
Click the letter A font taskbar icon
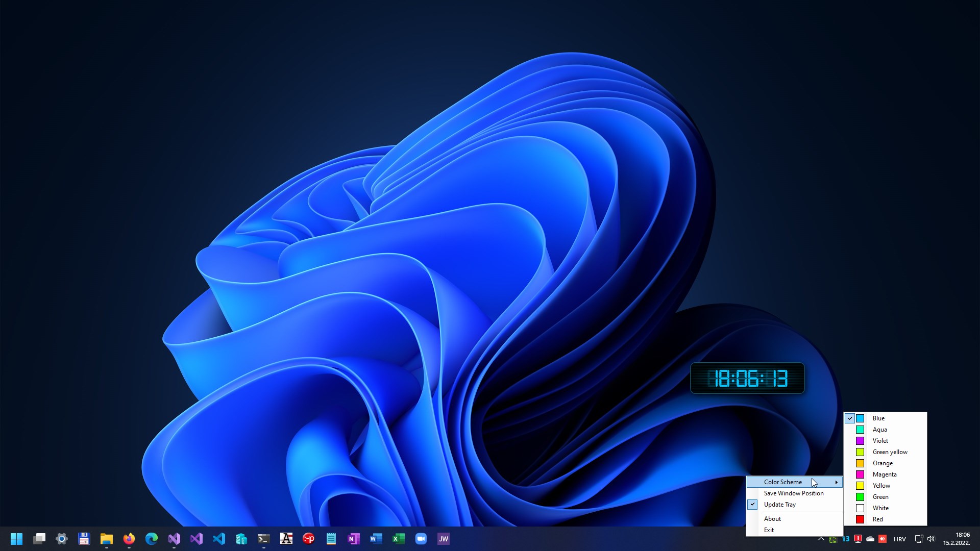[286, 539]
